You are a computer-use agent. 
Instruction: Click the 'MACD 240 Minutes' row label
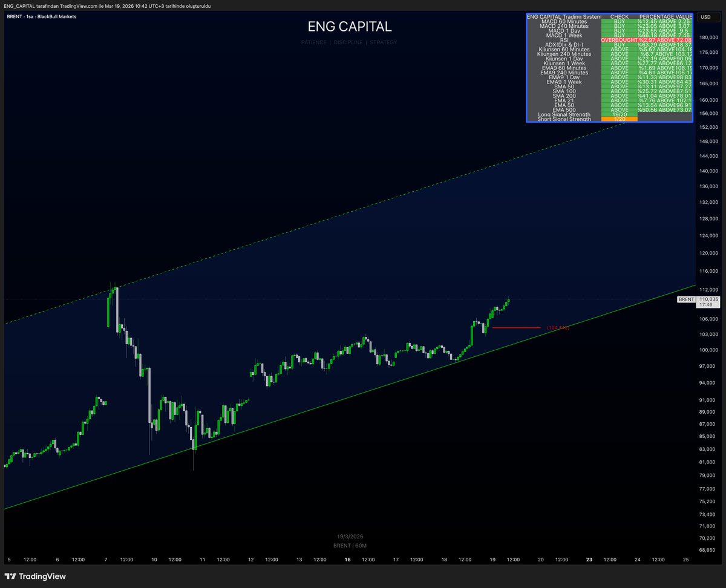point(564,26)
